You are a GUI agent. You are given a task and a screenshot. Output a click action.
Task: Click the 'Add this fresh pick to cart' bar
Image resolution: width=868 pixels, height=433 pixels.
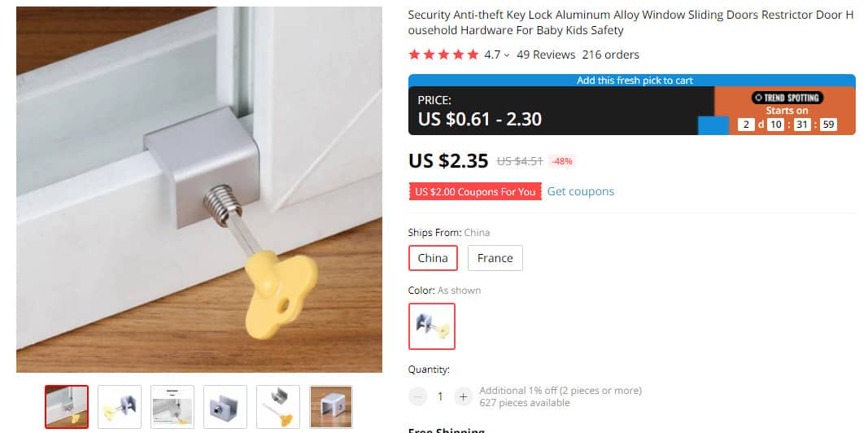tap(632, 81)
